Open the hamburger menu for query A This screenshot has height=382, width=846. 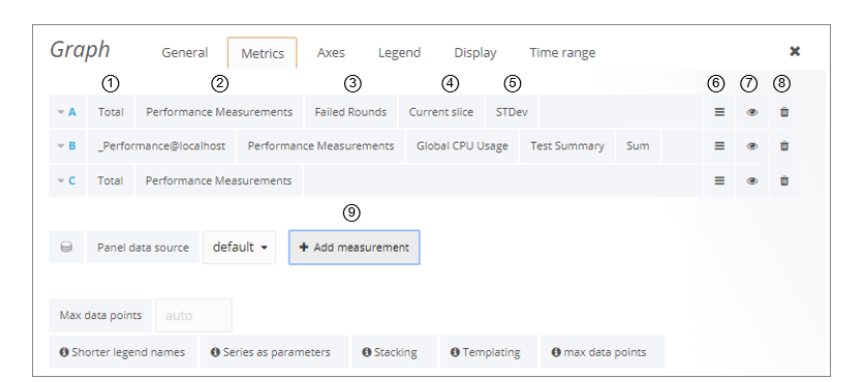coord(719,112)
